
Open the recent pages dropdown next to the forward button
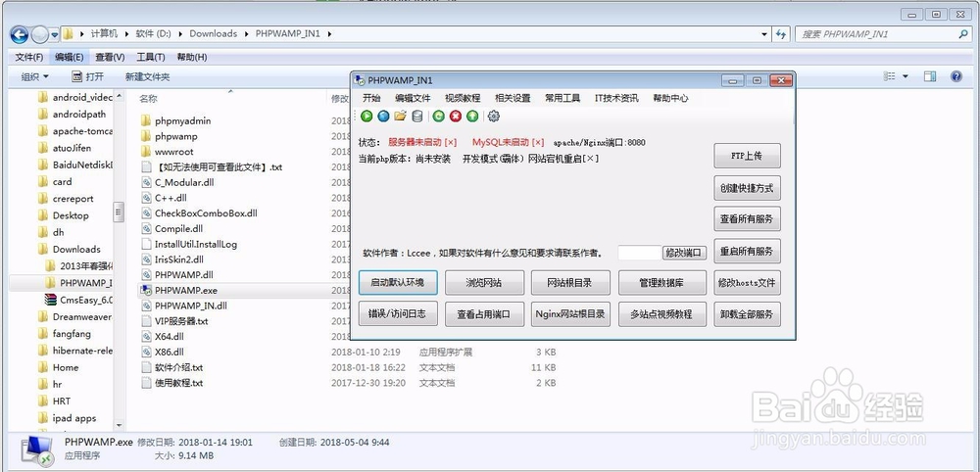[55, 34]
